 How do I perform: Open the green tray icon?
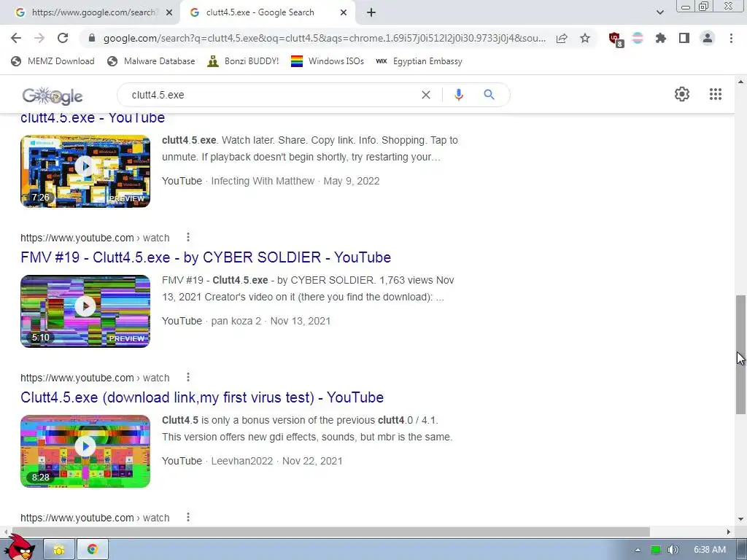point(656,550)
